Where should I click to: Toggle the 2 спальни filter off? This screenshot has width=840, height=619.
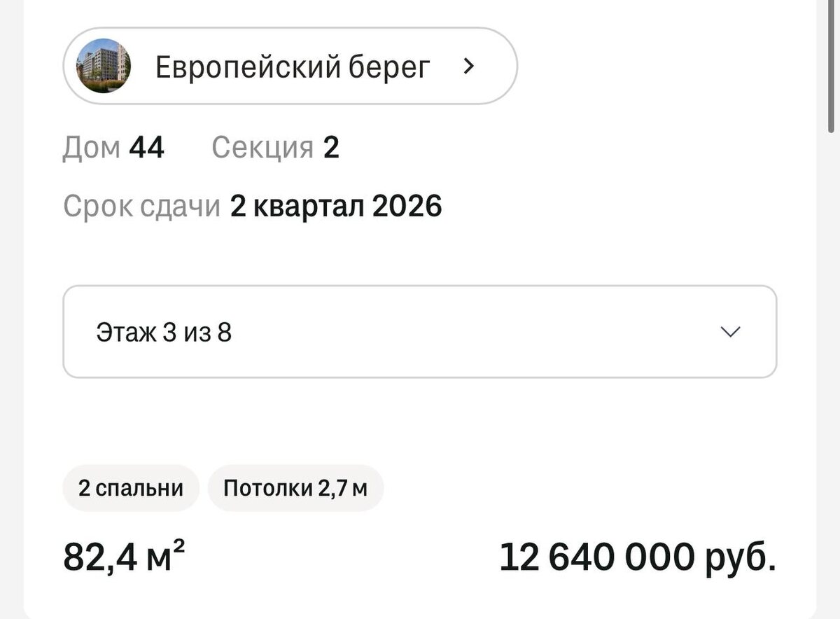click(130, 487)
